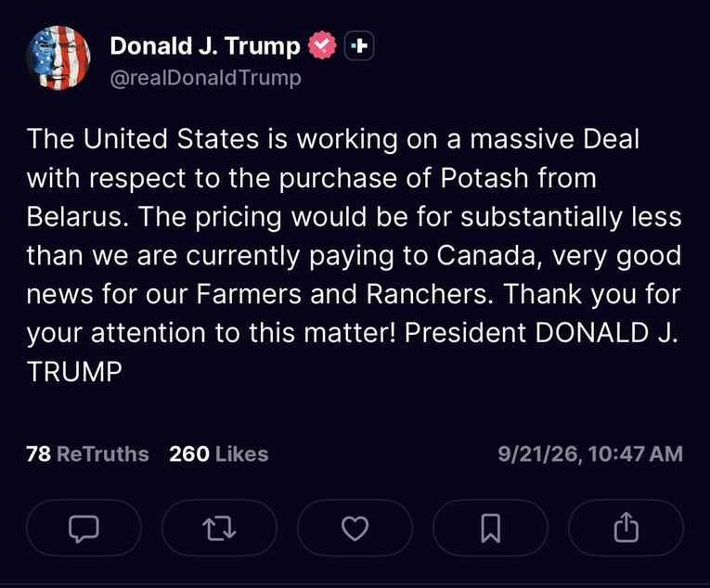Open the flag-painted profile avatar
This screenshot has height=588, width=710.
click(58, 58)
